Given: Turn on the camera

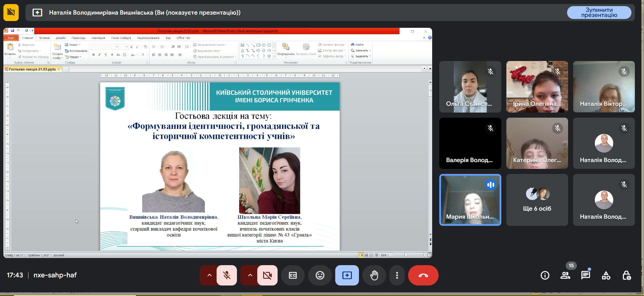Looking at the screenshot, I should 267,275.
